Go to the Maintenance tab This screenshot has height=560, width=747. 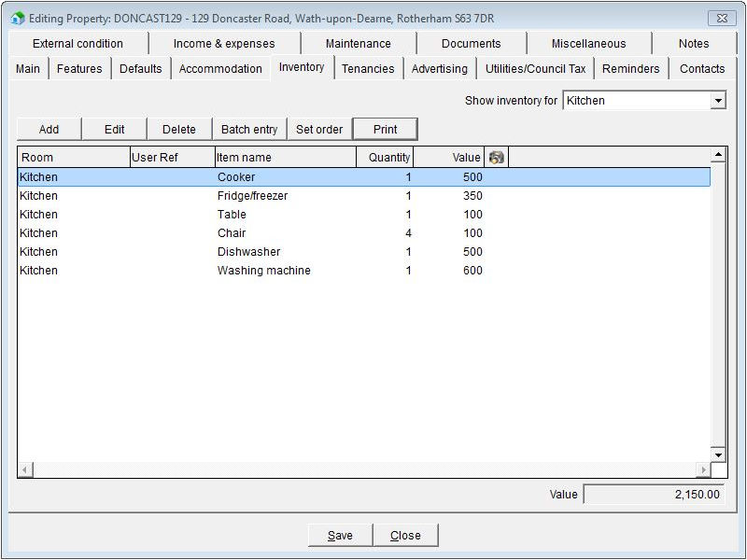359,43
